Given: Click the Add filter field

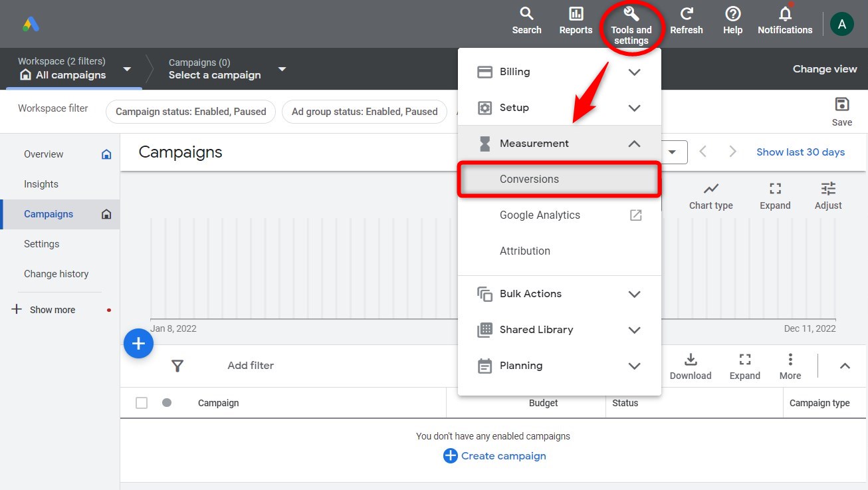Looking at the screenshot, I should [251, 365].
